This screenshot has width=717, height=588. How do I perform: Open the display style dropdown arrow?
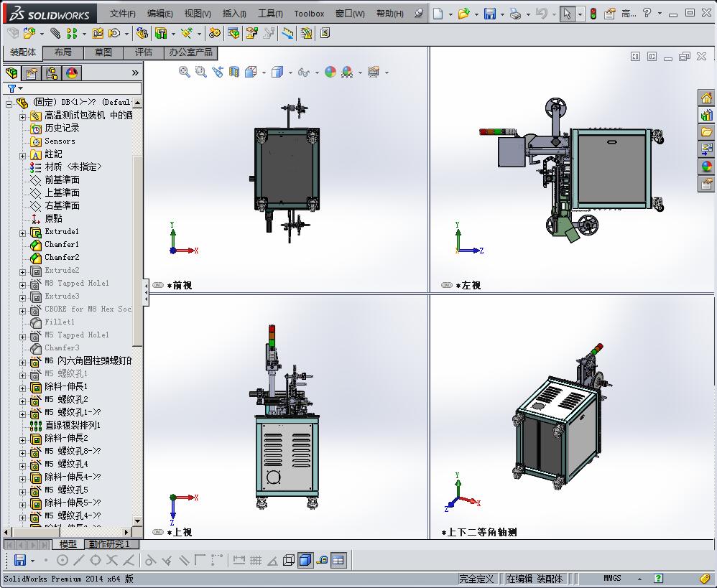[290, 73]
